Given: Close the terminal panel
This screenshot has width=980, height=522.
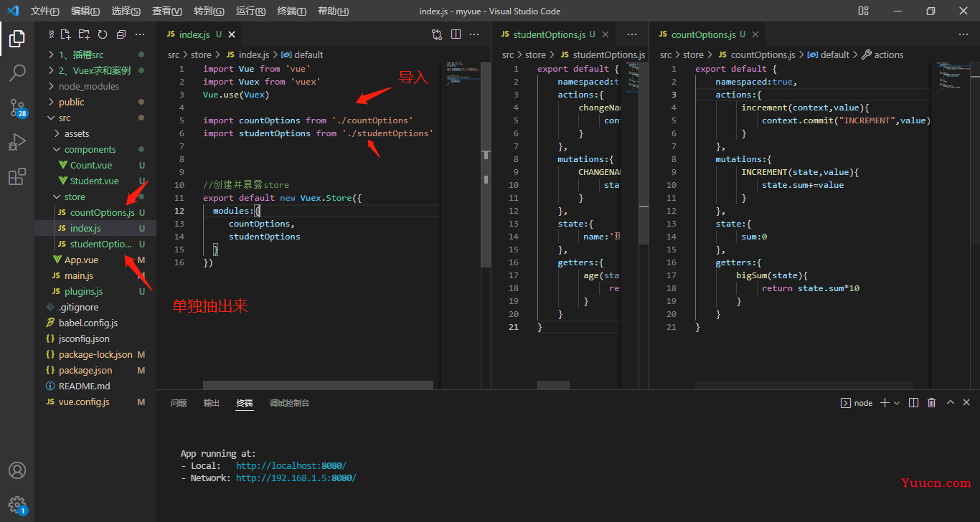Looking at the screenshot, I should (966, 403).
